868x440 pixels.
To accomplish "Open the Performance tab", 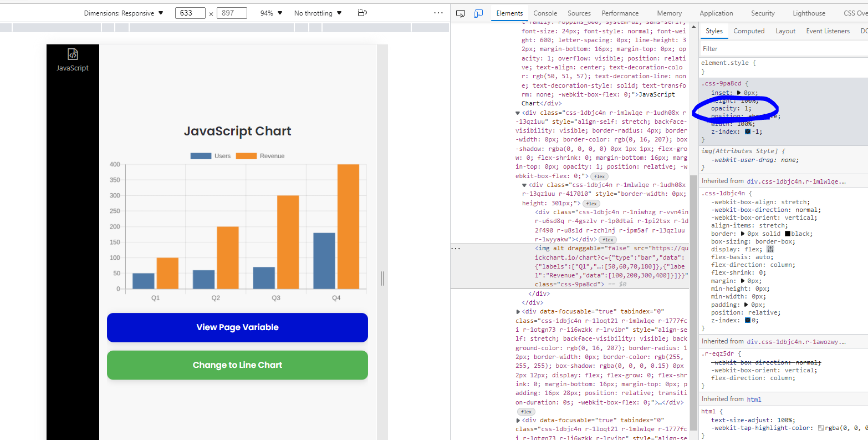I will tap(620, 13).
